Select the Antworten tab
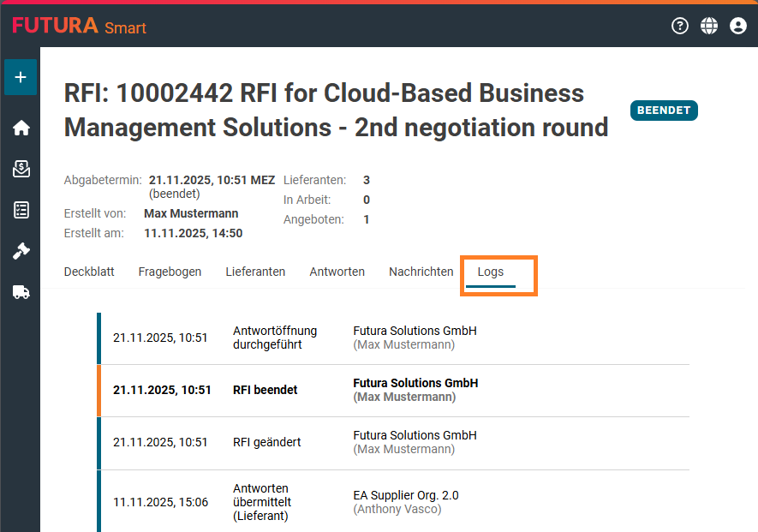 [337, 272]
